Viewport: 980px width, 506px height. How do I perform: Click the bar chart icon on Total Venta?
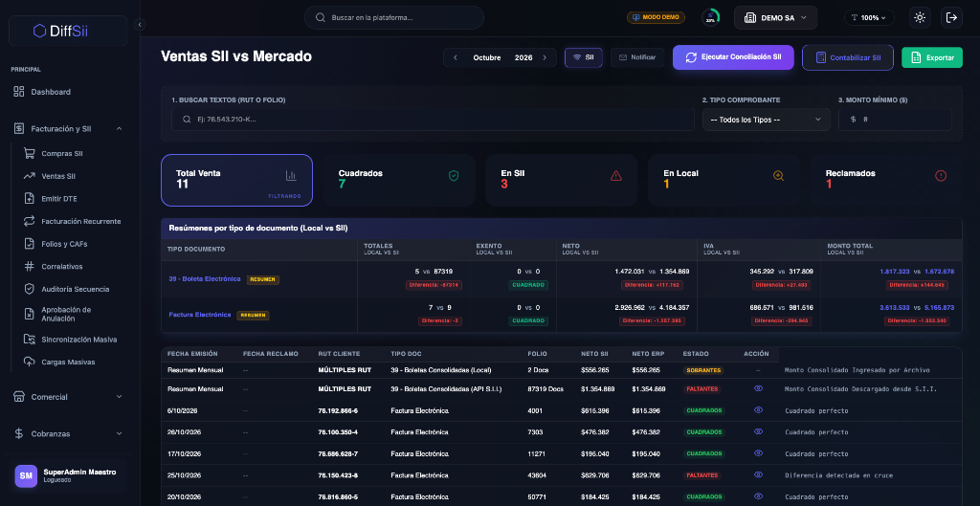tap(291, 176)
